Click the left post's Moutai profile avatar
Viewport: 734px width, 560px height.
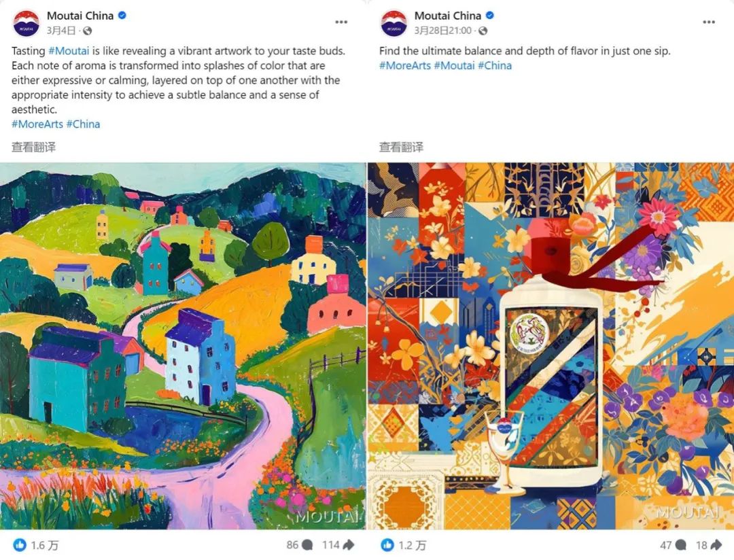click(x=27, y=23)
